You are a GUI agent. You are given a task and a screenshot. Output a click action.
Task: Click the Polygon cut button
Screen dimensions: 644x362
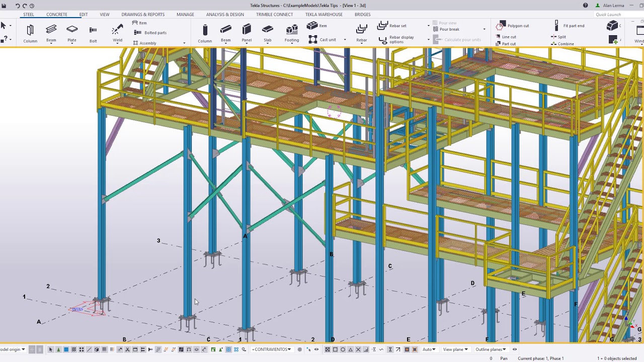click(512, 26)
